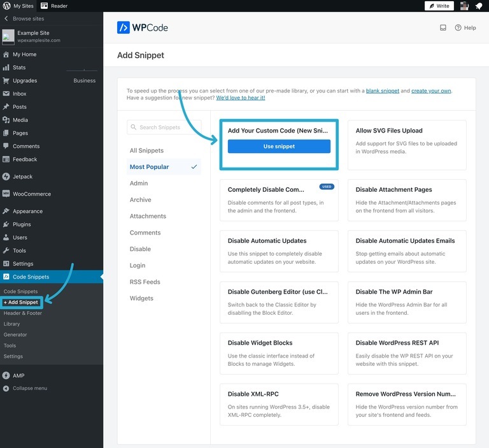Image resolution: width=489 pixels, height=448 pixels.
Task: Select the Admin category
Action: [139, 184]
